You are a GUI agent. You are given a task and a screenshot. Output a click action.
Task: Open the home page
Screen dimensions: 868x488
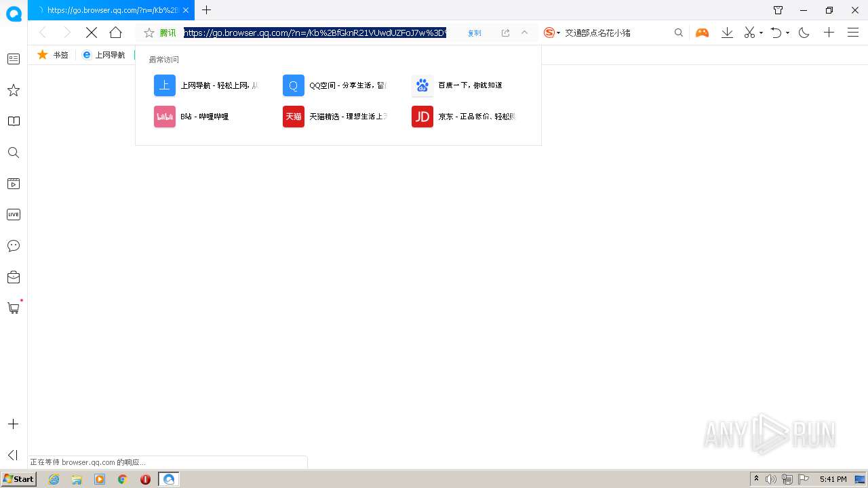(115, 33)
